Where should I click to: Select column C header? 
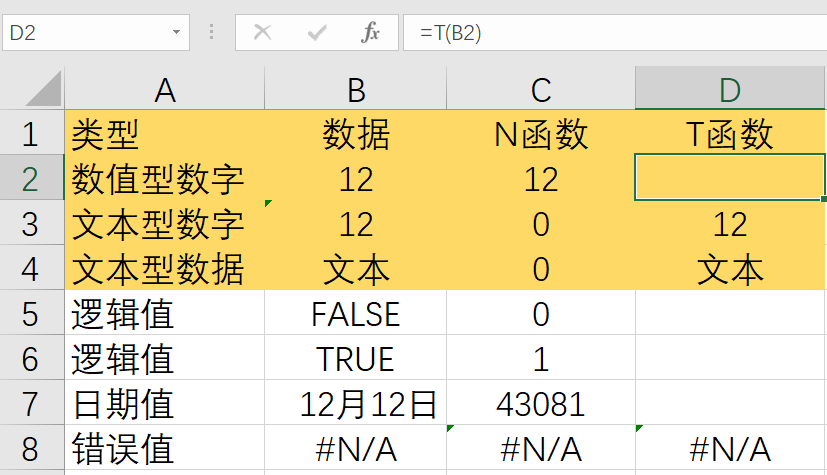541,89
